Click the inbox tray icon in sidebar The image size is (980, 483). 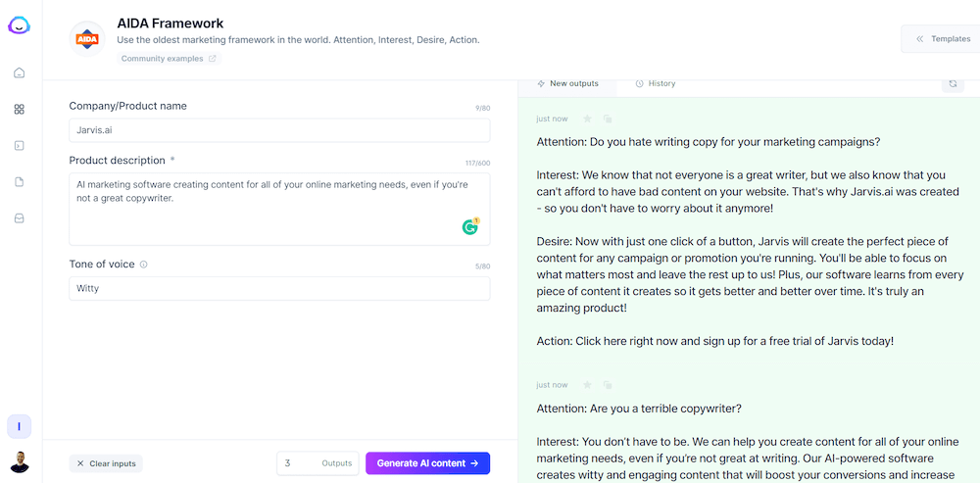(19, 218)
